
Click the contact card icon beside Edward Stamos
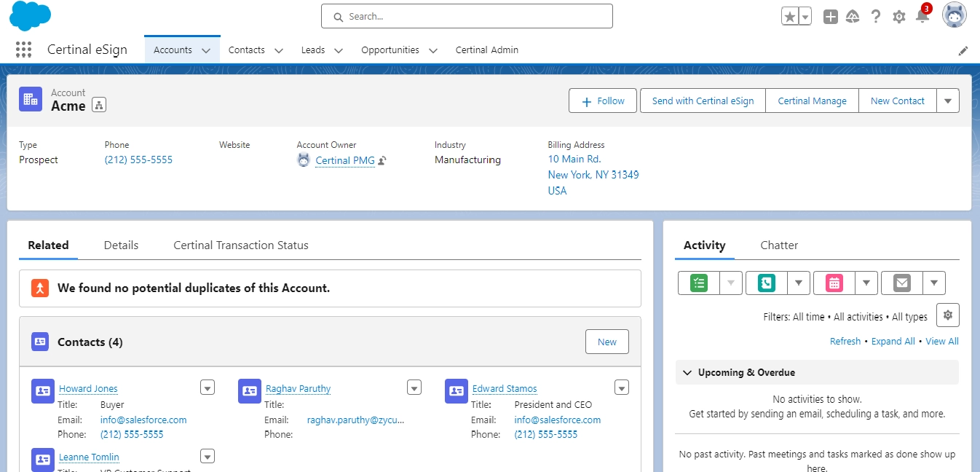tap(457, 391)
